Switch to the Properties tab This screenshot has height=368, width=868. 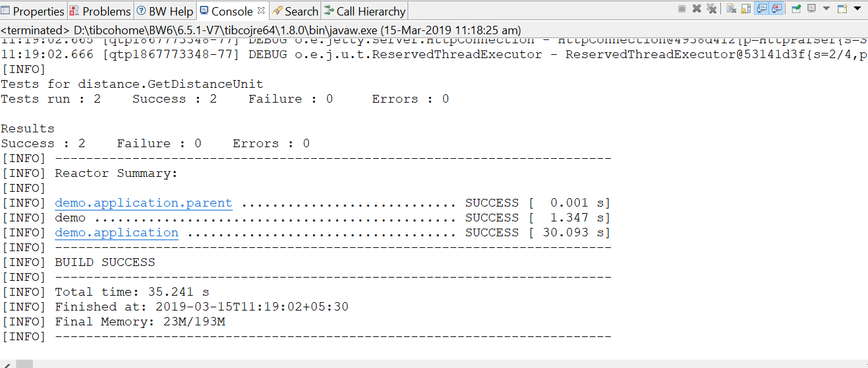[x=33, y=11]
